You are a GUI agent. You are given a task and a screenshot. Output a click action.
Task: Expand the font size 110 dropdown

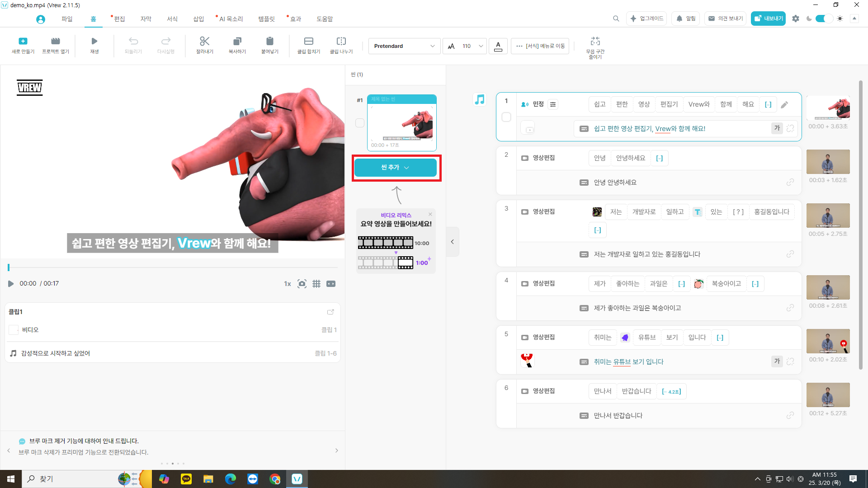pyautogui.click(x=481, y=46)
